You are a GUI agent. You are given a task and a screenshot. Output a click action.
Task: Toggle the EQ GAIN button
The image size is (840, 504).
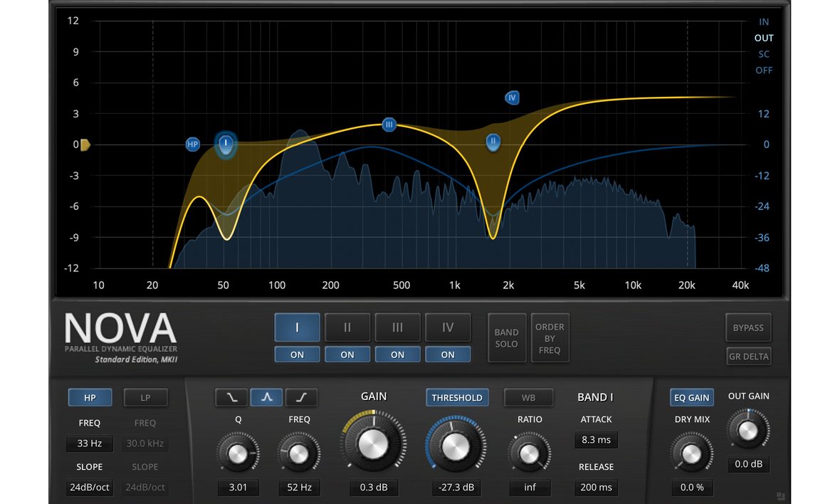click(692, 397)
